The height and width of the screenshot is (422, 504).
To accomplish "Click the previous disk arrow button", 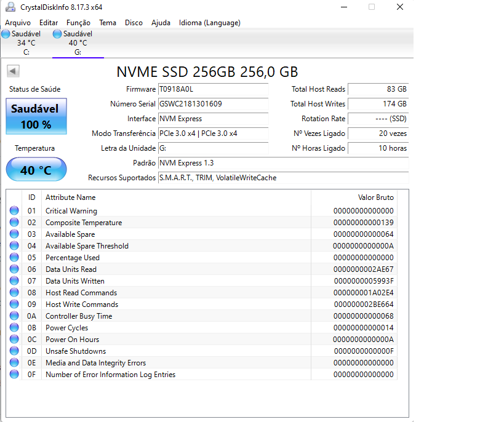I will coord(13,71).
